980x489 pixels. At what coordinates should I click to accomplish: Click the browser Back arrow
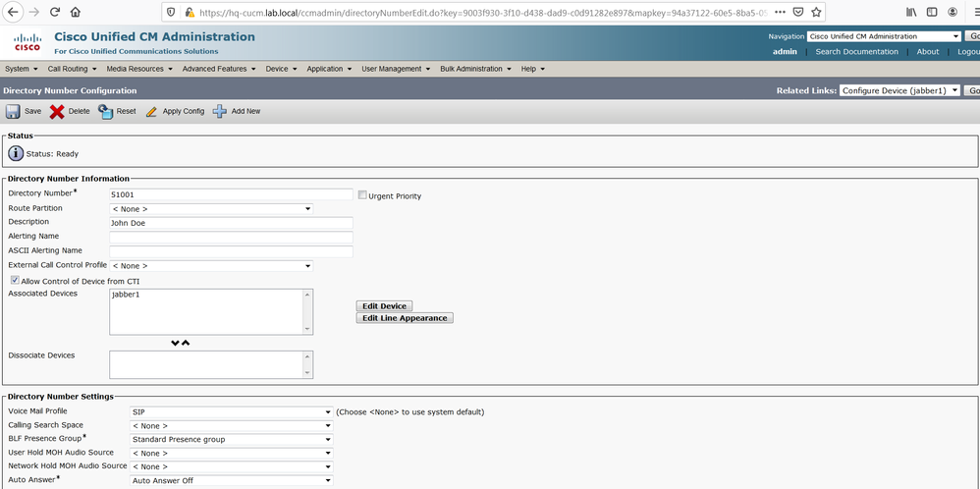pyautogui.click(x=13, y=12)
